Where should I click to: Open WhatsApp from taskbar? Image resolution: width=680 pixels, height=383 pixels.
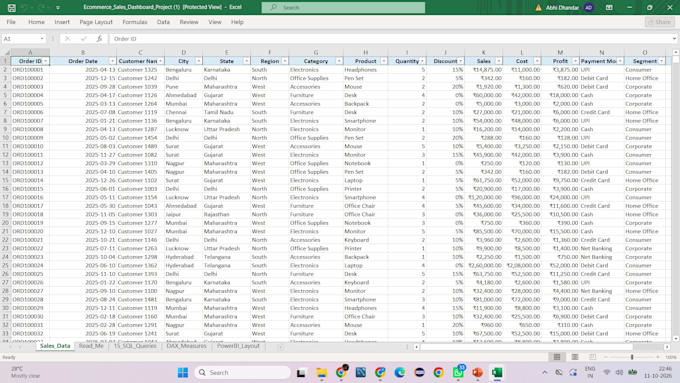458,372
